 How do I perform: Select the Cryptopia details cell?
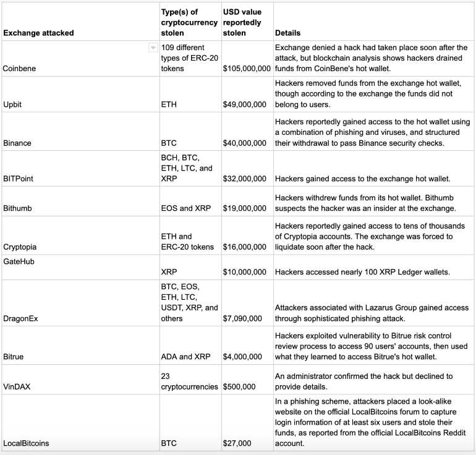coord(374,236)
